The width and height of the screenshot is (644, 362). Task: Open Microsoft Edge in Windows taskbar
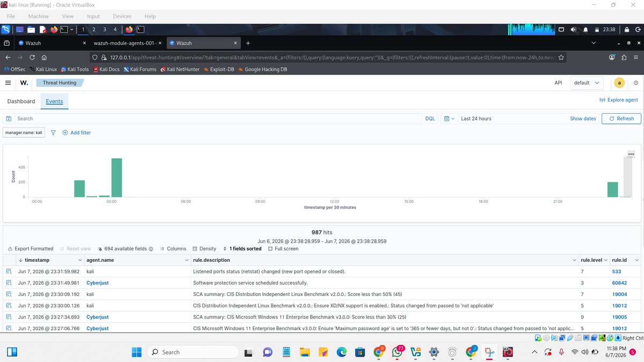(x=342, y=352)
